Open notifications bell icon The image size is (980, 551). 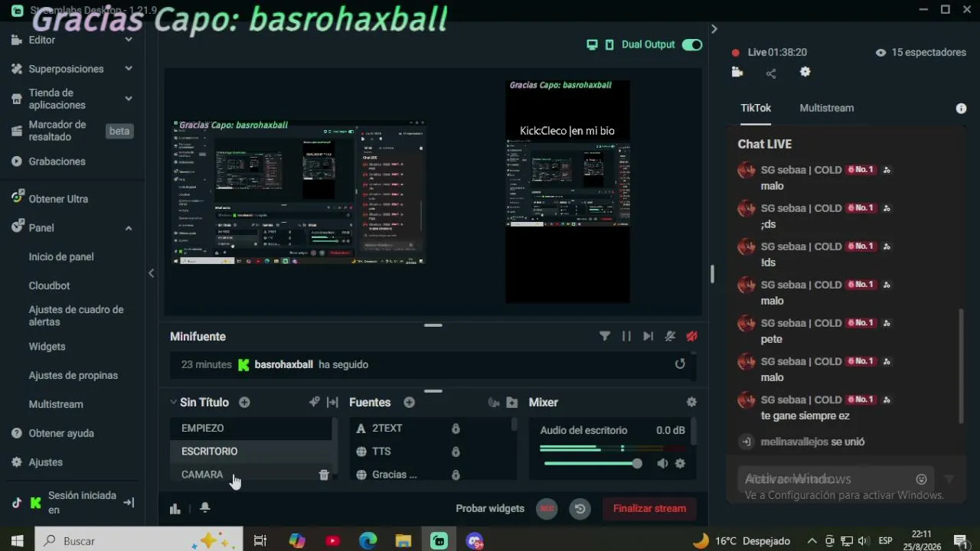205,507
